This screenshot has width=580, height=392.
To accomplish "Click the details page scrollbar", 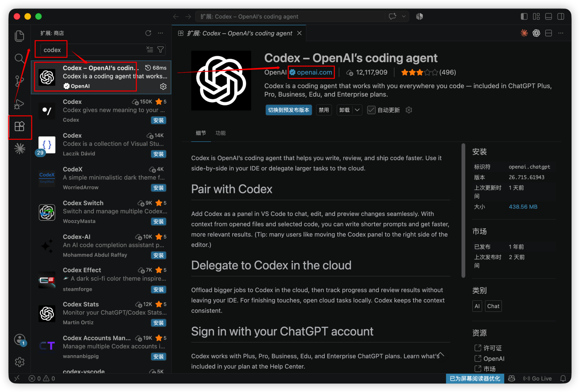I will (x=463, y=211).
